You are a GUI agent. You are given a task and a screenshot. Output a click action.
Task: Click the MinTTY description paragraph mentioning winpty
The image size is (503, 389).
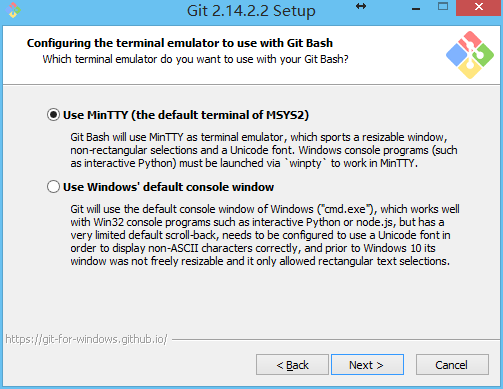click(x=264, y=150)
